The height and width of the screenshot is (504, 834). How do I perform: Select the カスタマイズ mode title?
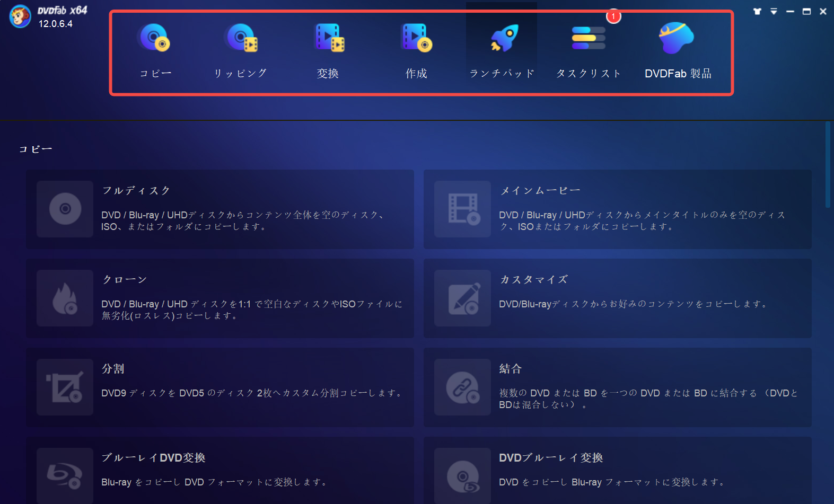click(x=534, y=279)
